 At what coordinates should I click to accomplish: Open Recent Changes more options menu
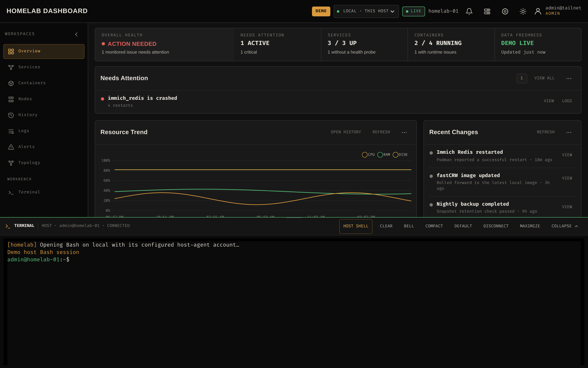click(x=569, y=132)
